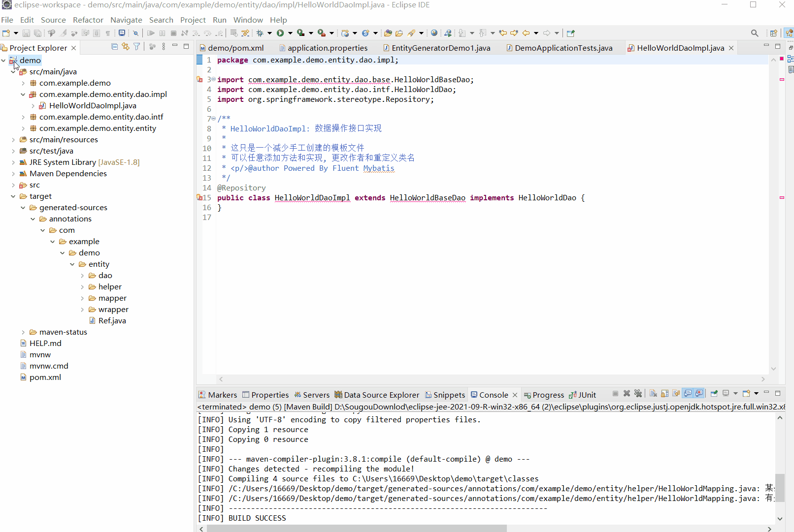Click the Open Task folder toolbar icon

(399, 33)
